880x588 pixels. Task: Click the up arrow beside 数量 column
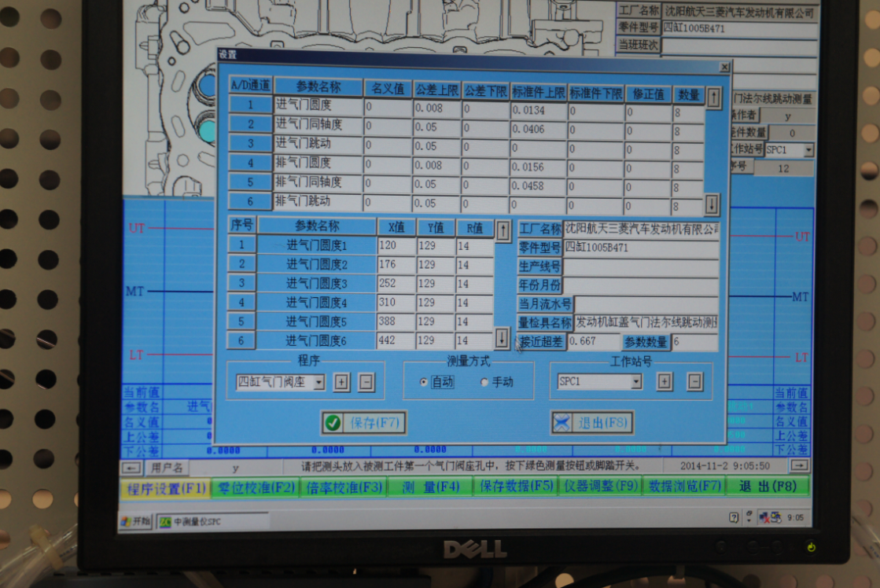pyautogui.click(x=714, y=98)
